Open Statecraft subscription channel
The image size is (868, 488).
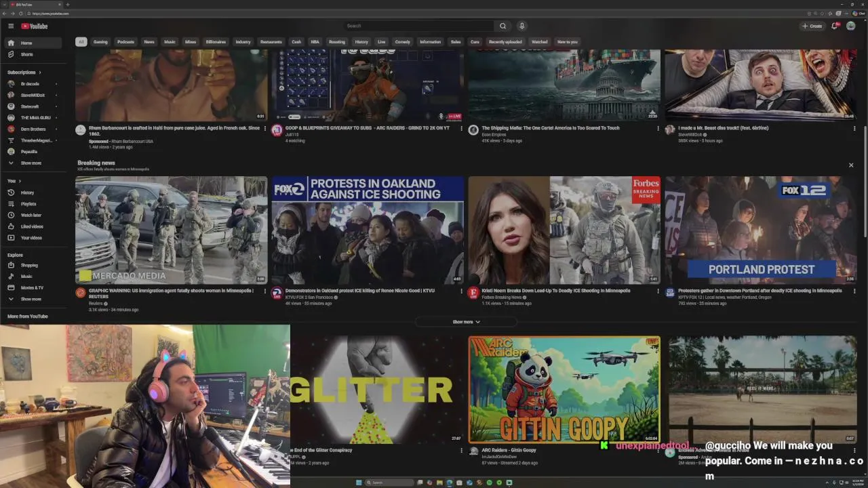pyautogui.click(x=34, y=106)
